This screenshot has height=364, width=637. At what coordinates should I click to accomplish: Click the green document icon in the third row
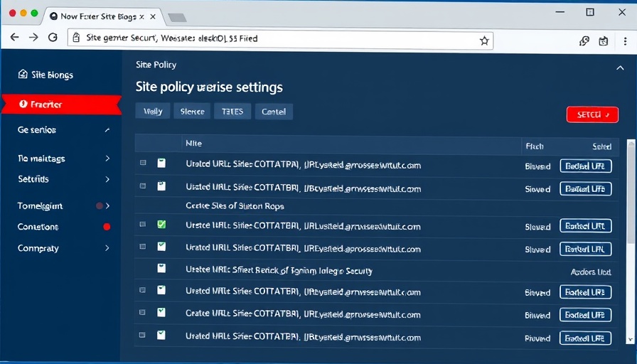click(161, 225)
